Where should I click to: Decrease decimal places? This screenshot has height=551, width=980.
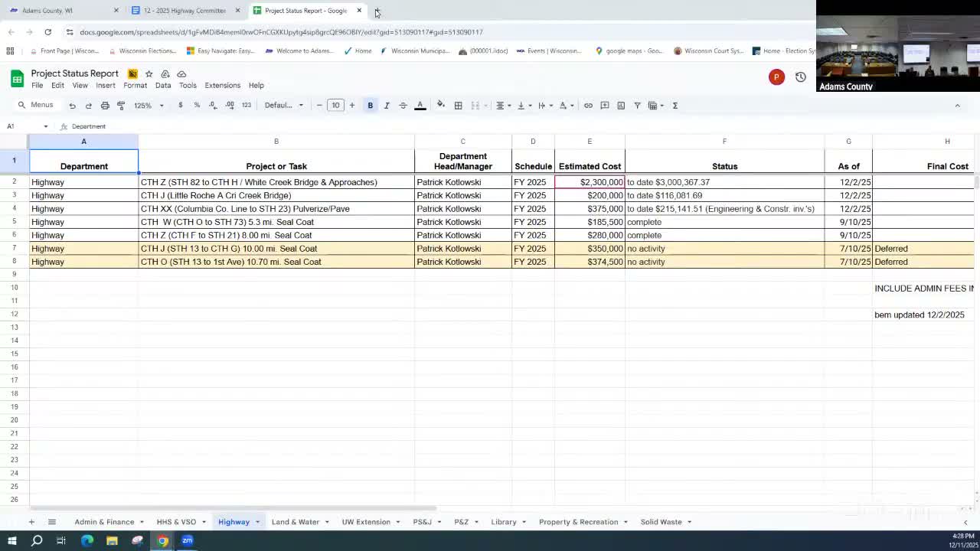pos(213,106)
